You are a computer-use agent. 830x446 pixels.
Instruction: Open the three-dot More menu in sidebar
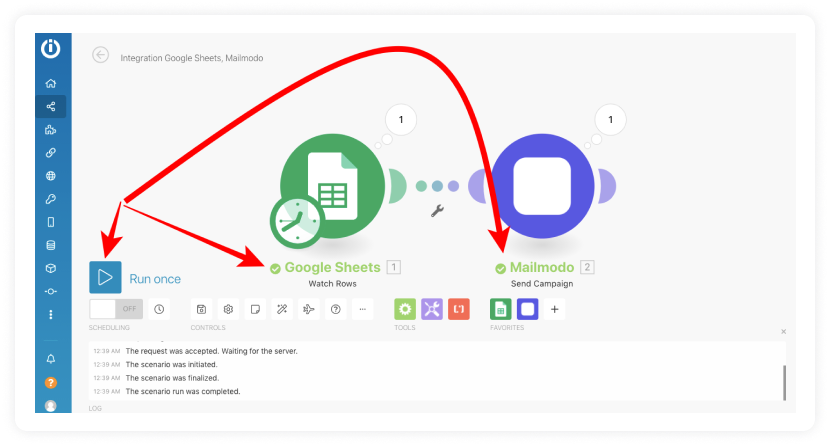(x=51, y=315)
